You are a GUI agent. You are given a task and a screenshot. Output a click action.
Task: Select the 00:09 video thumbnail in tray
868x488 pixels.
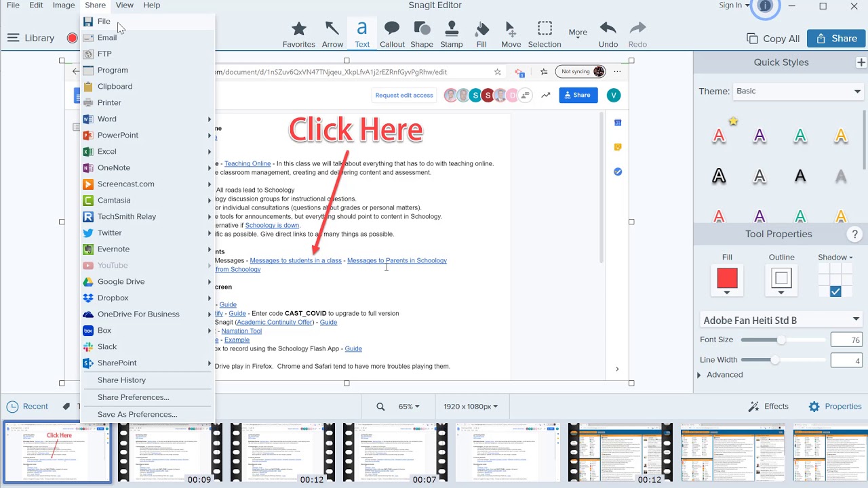click(x=170, y=453)
